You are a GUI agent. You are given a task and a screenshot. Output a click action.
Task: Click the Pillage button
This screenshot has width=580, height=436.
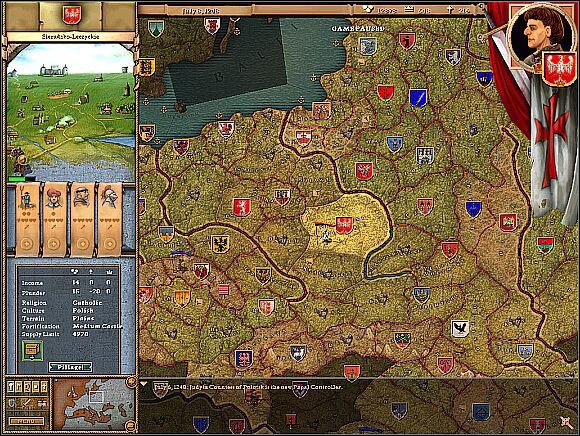point(71,367)
